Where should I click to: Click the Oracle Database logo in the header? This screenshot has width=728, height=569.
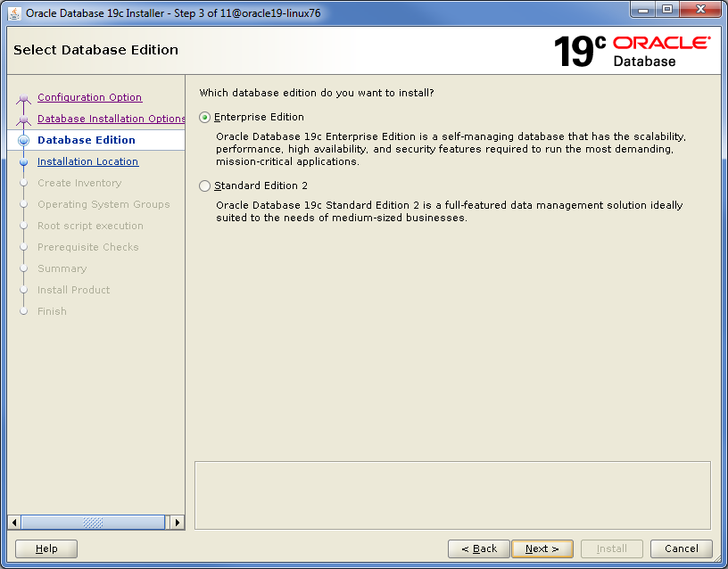658,51
